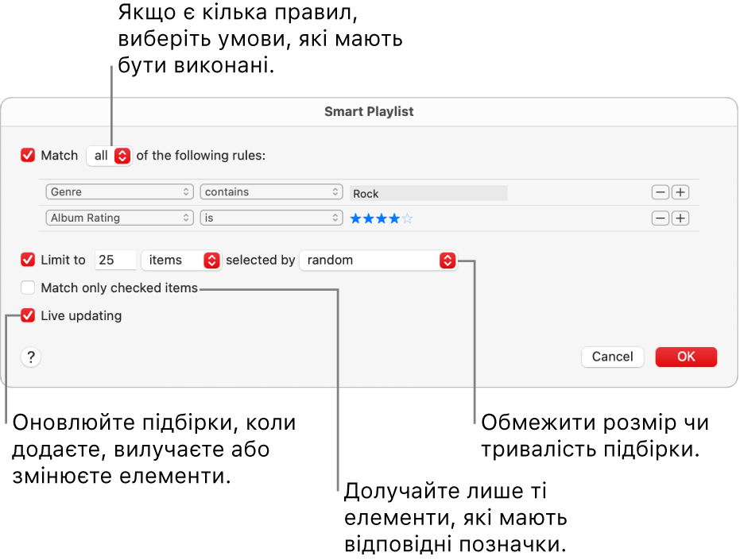The height and width of the screenshot is (560, 740).
Task: Open the 'all' match condition popup
Action: point(109,156)
